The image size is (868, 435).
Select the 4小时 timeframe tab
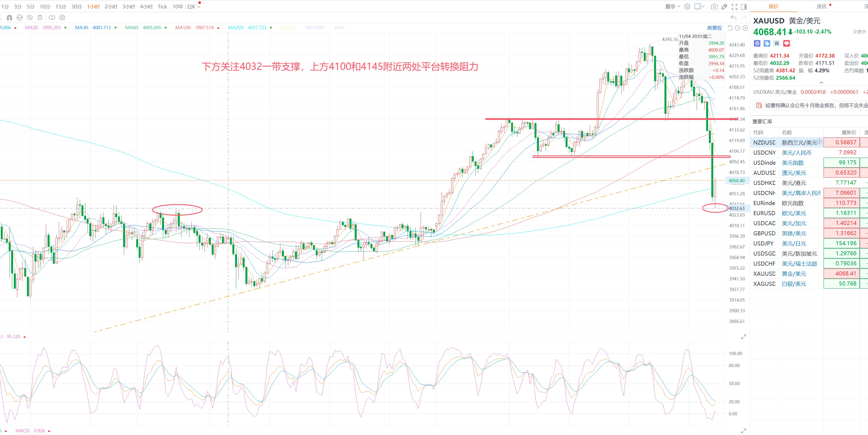click(146, 7)
